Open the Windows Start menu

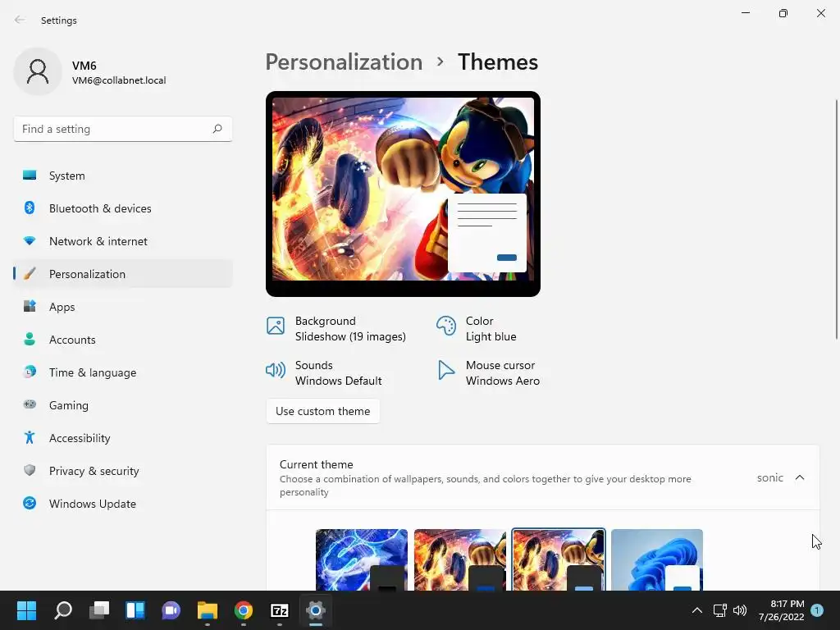(x=26, y=610)
